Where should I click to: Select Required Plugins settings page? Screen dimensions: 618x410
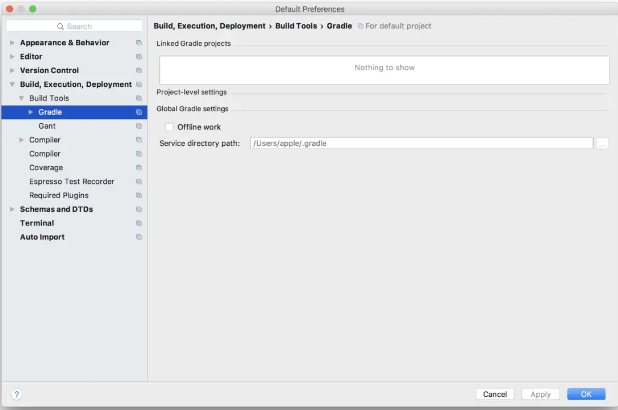click(x=59, y=196)
